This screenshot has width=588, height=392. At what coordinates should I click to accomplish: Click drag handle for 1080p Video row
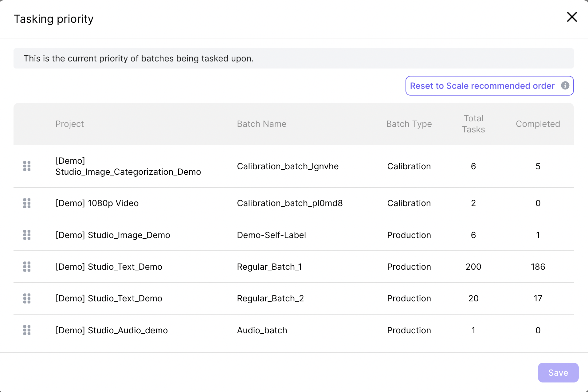pyautogui.click(x=27, y=203)
